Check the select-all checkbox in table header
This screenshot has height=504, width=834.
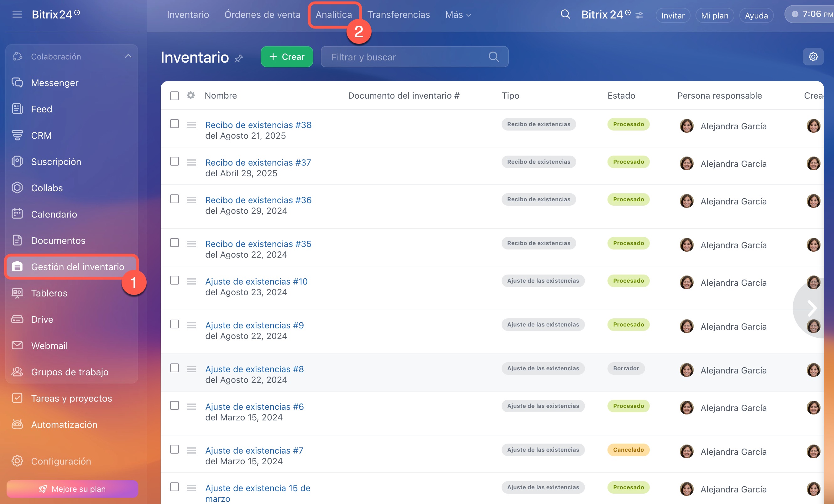[x=174, y=96]
